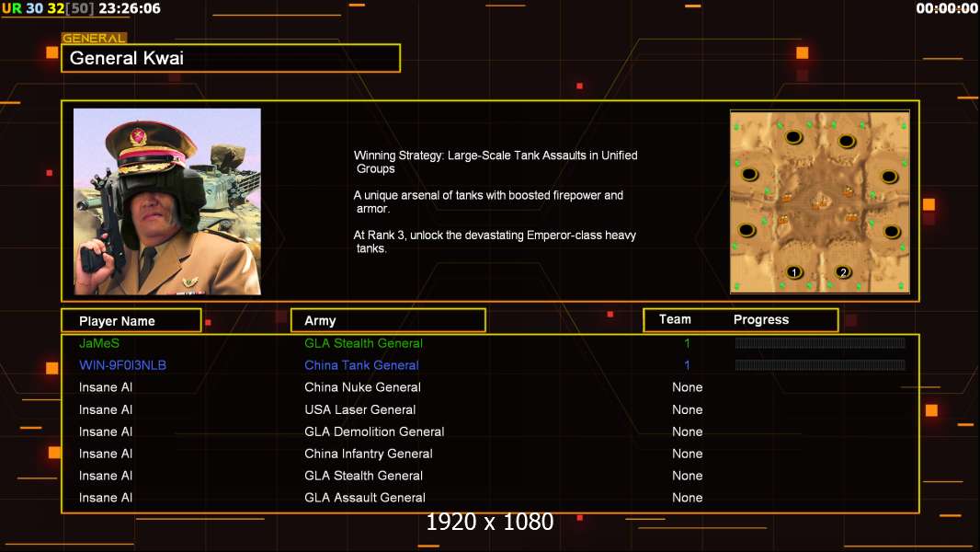Click USA Laser General army entry
This screenshot has width=980, height=552.
[x=360, y=409]
